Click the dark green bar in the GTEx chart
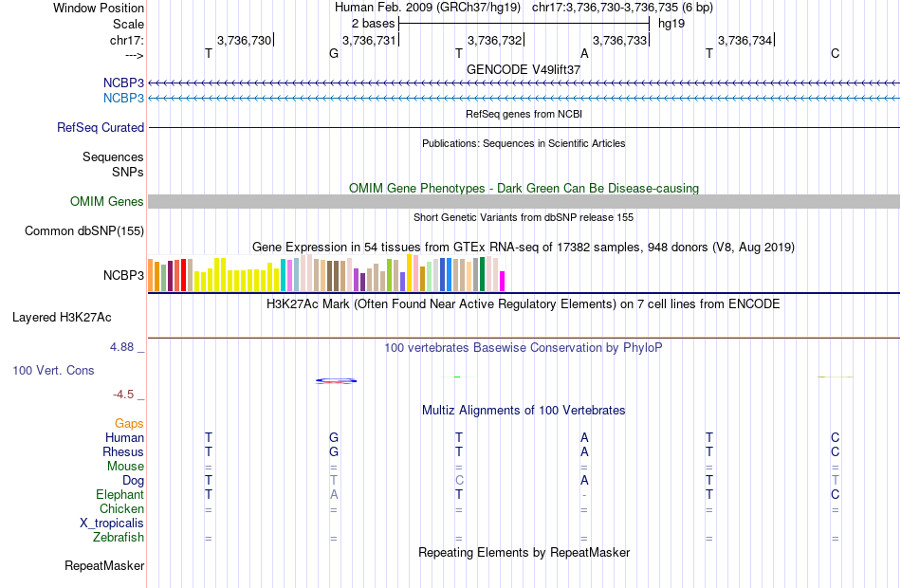This screenshot has width=901, height=588. pos(482,274)
